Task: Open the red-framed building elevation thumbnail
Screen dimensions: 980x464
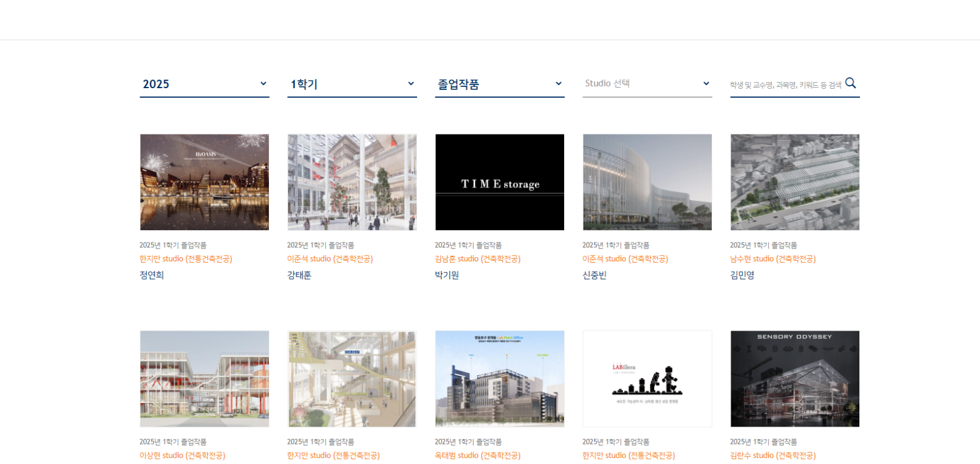Action: point(204,379)
